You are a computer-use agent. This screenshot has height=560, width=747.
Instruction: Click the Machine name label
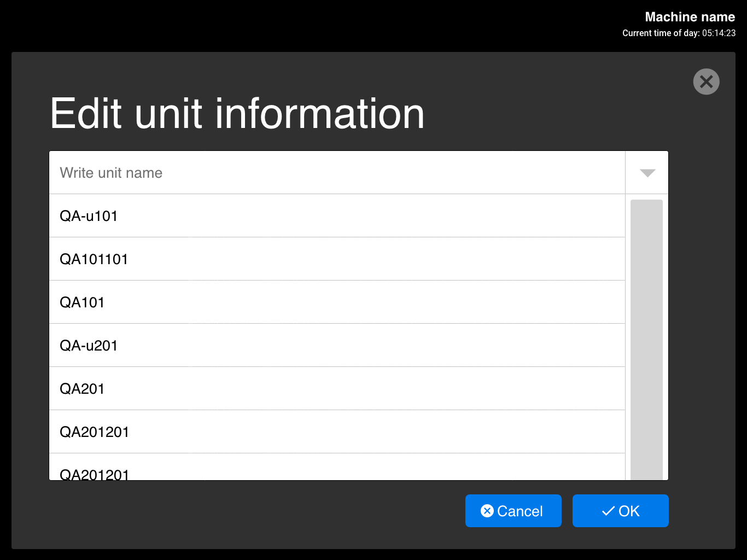(x=690, y=17)
